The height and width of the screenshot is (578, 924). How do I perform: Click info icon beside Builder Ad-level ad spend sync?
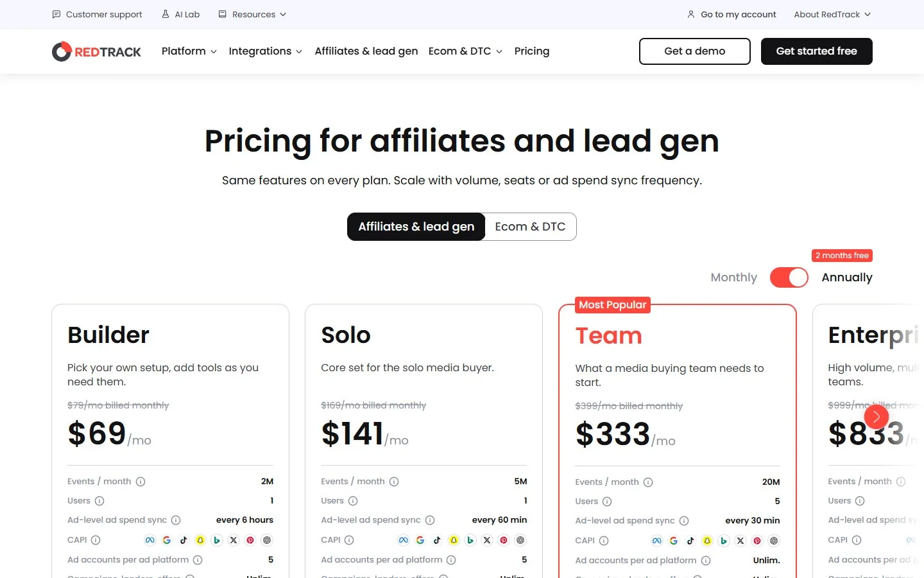click(x=176, y=520)
